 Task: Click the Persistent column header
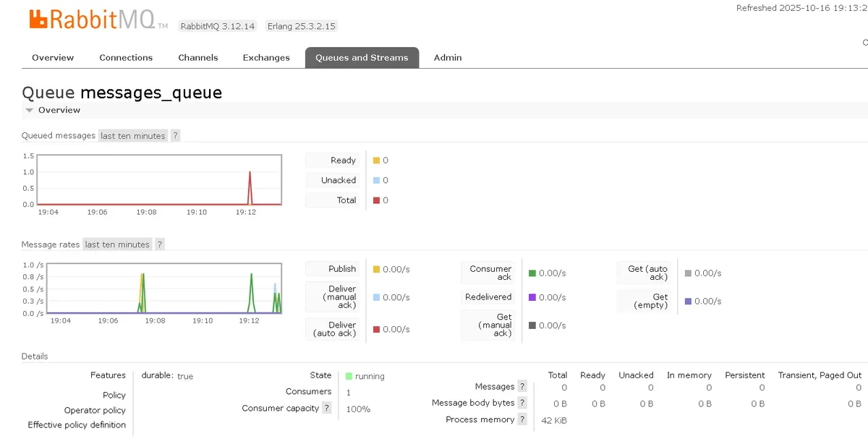tap(744, 375)
